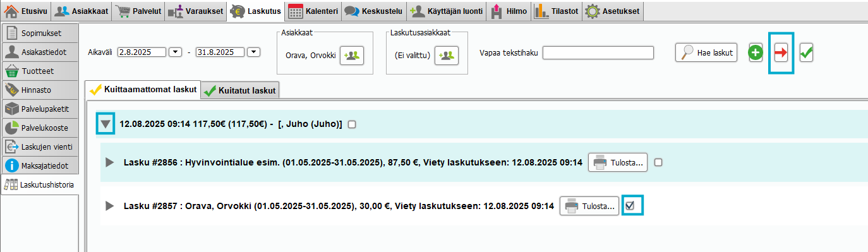
Task: Collapse the 12.08.2025 09:14 invoice batch
Action: pyautogui.click(x=105, y=124)
